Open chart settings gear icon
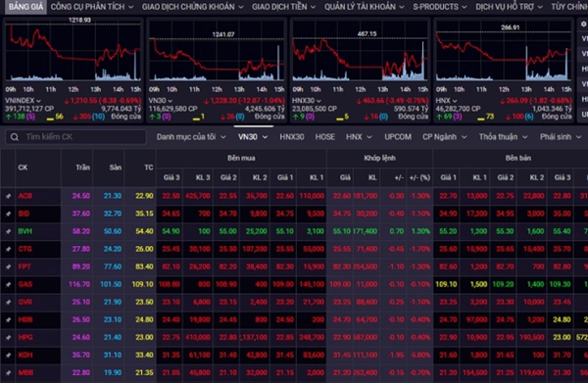 click(x=583, y=24)
